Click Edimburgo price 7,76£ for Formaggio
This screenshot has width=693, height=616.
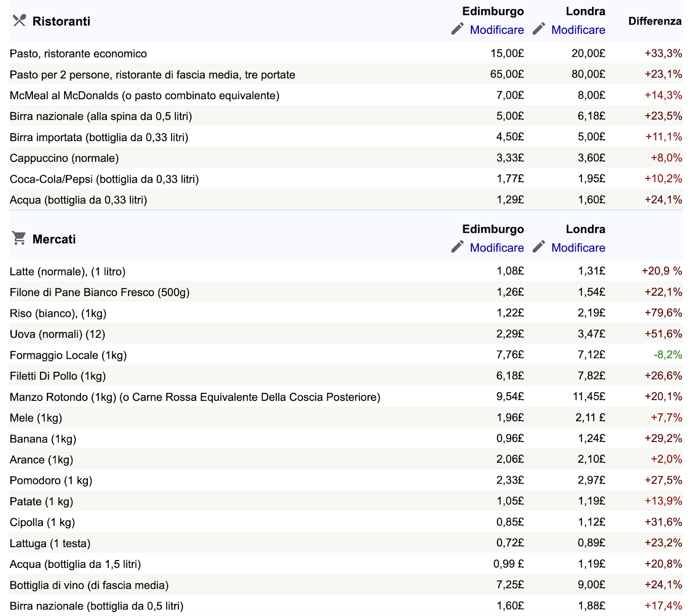[510, 355]
